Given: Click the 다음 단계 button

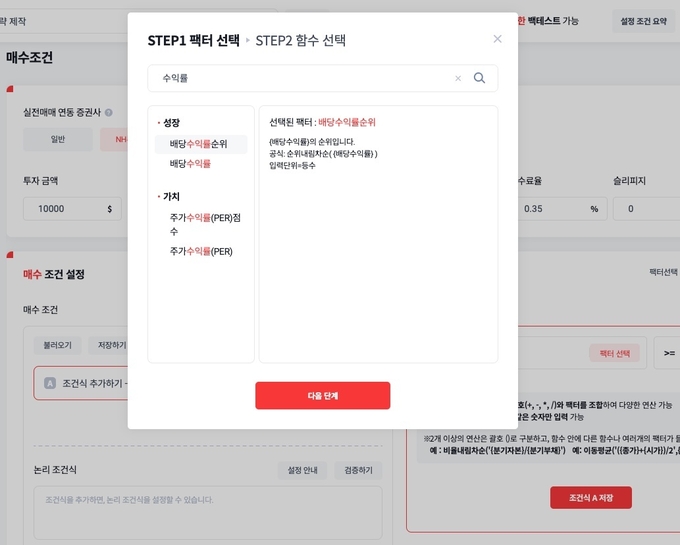Looking at the screenshot, I should (323, 395).
